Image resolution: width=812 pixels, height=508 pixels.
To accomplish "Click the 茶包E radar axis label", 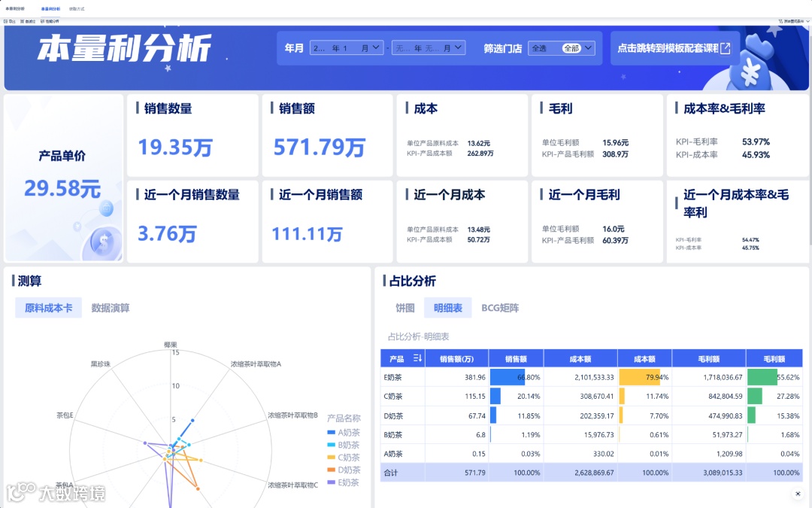I will [65, 415].
